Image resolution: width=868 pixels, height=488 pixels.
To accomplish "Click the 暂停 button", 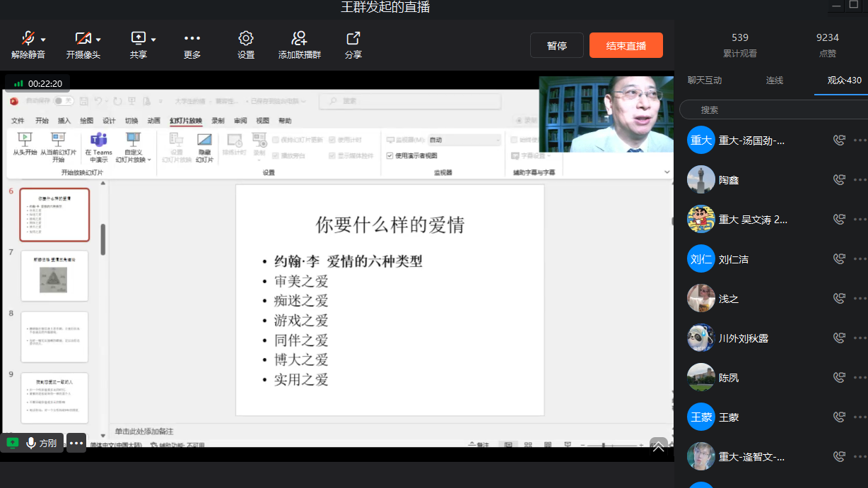I will pos(557,45).
